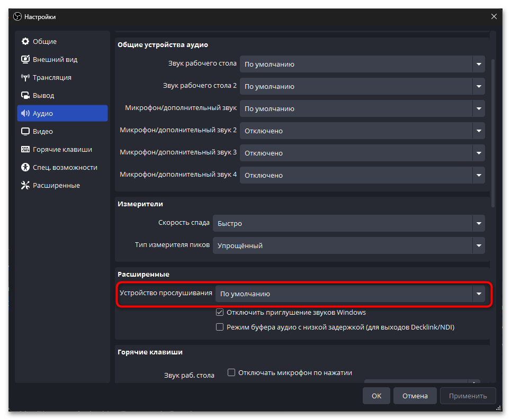Go to the Горячие клавиши tab

click(62, 150)
